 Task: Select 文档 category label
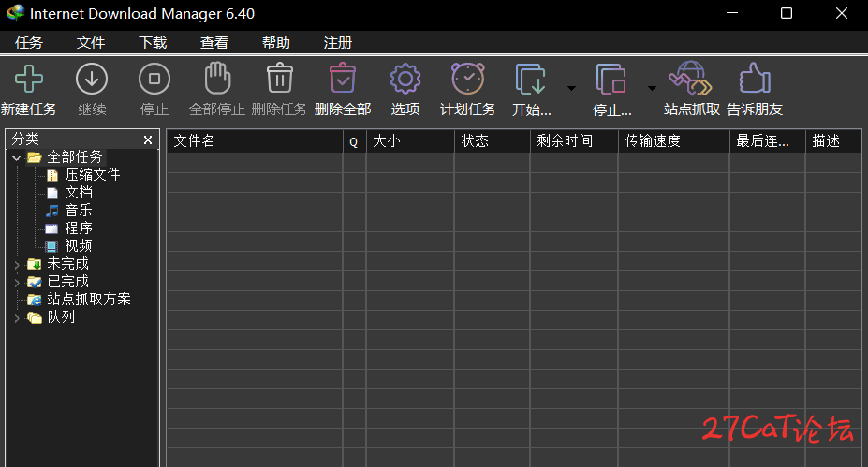(79, 193)
